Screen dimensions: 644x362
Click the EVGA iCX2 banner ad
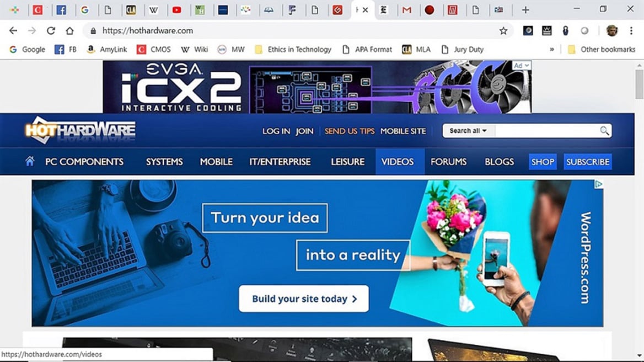click(x=316, y=87)
